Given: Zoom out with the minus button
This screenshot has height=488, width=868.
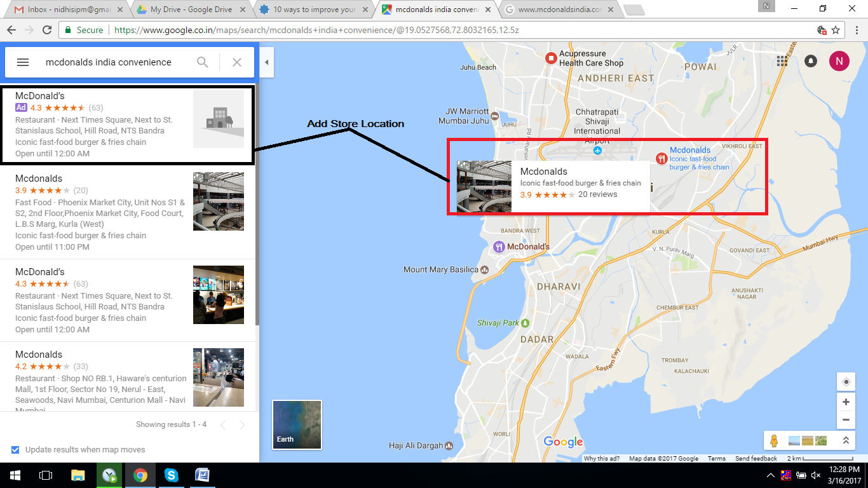Looking at the screenshot, I should coord(846,419).
